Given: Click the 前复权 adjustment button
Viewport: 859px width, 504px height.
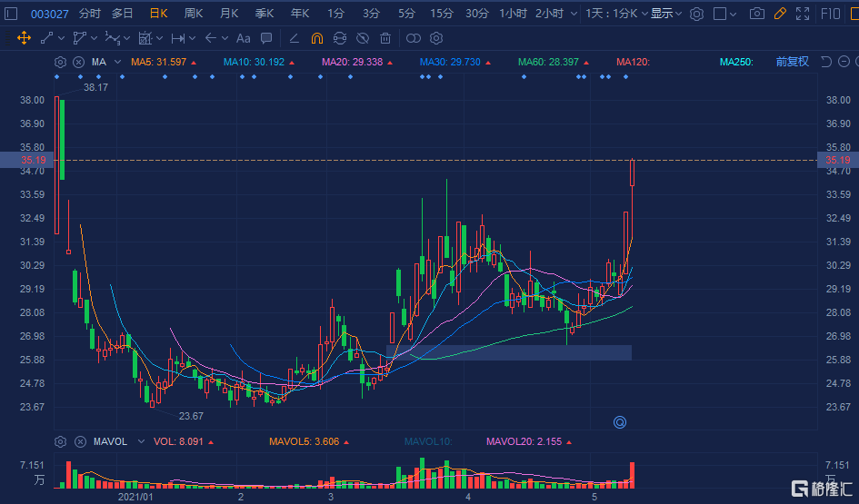Looking at the screenshot, I should click(x=792, y=61).
